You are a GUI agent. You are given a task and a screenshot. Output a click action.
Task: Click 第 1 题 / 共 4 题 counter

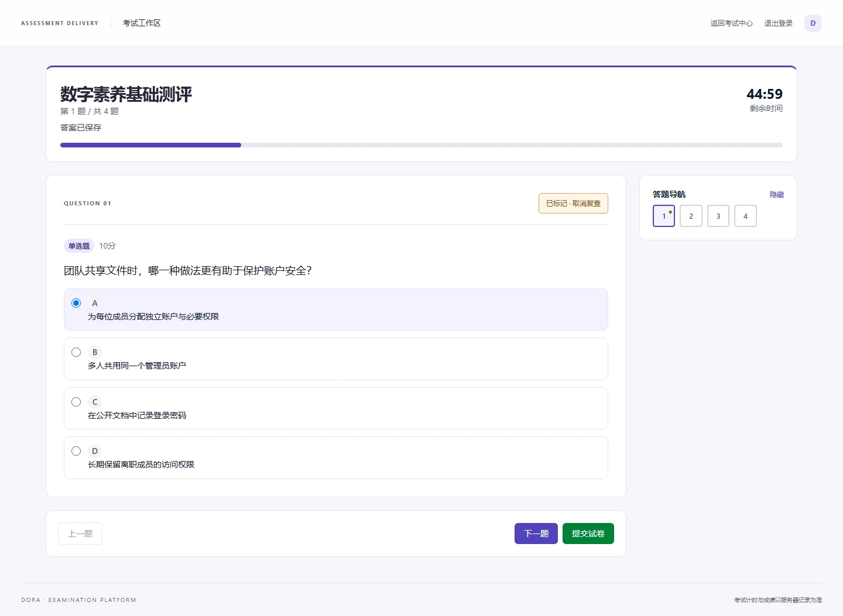click(90, 111)
